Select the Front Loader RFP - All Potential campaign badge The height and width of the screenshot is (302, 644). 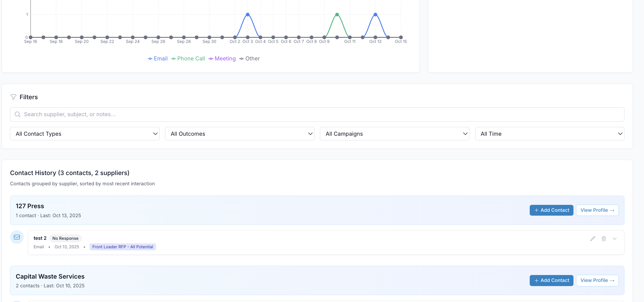[x=123, y=247]
